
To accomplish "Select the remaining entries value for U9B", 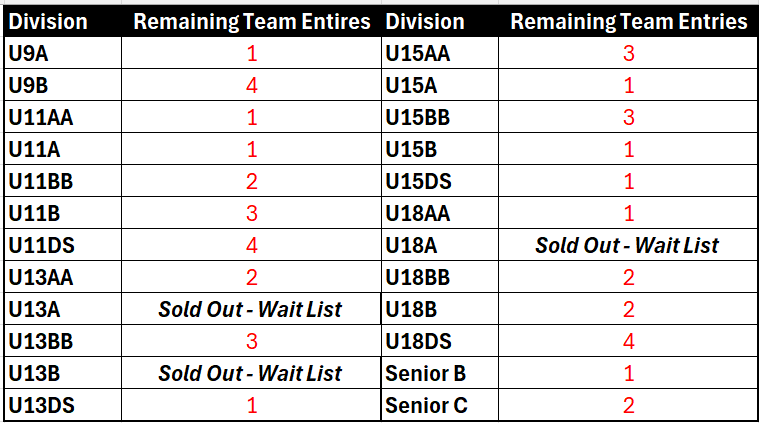I will 250,86.
